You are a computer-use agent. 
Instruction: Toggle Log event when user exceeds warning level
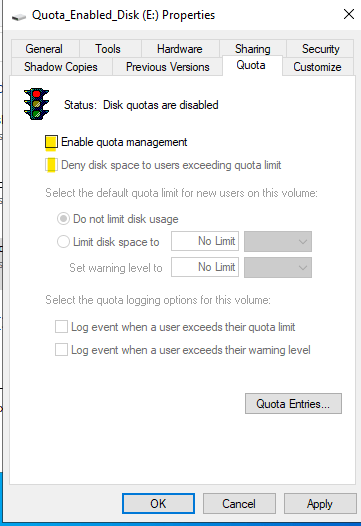click(x=61, y=350)
